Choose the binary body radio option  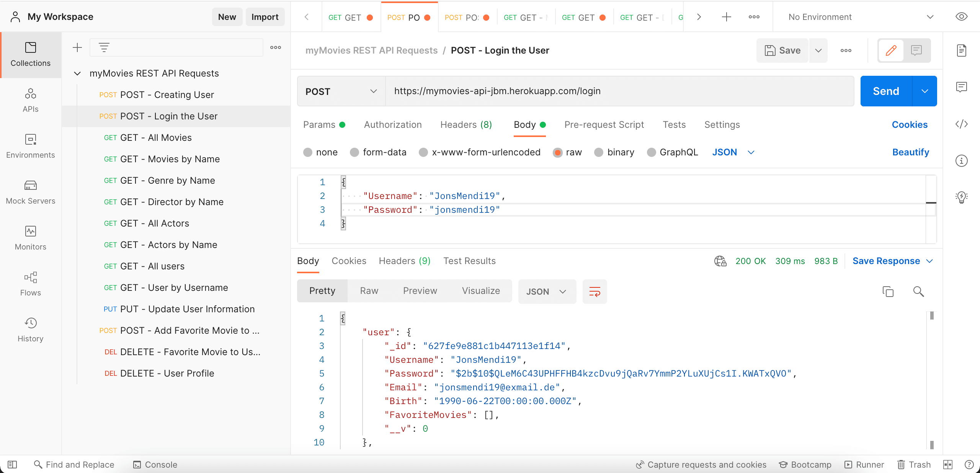click(599, 152)
